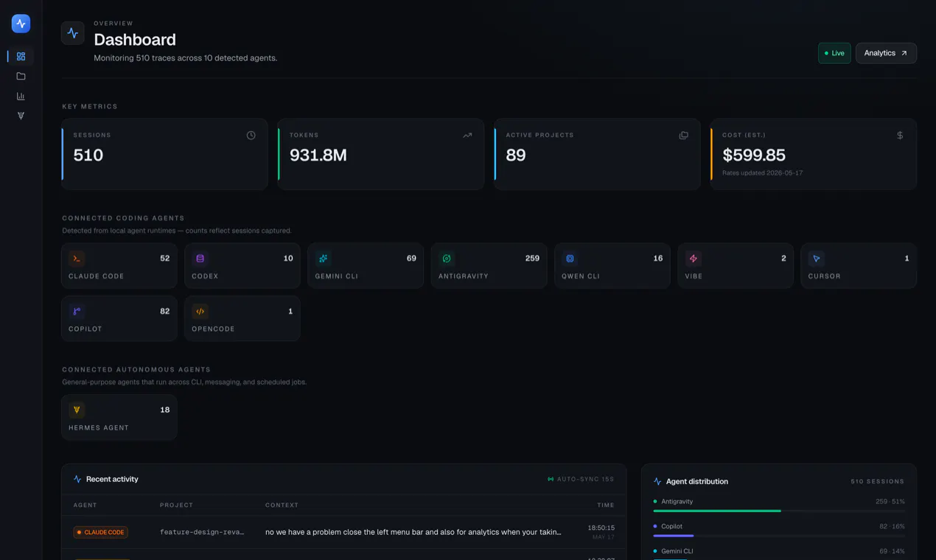Open the Analytics page button

(x=886, y=53)
